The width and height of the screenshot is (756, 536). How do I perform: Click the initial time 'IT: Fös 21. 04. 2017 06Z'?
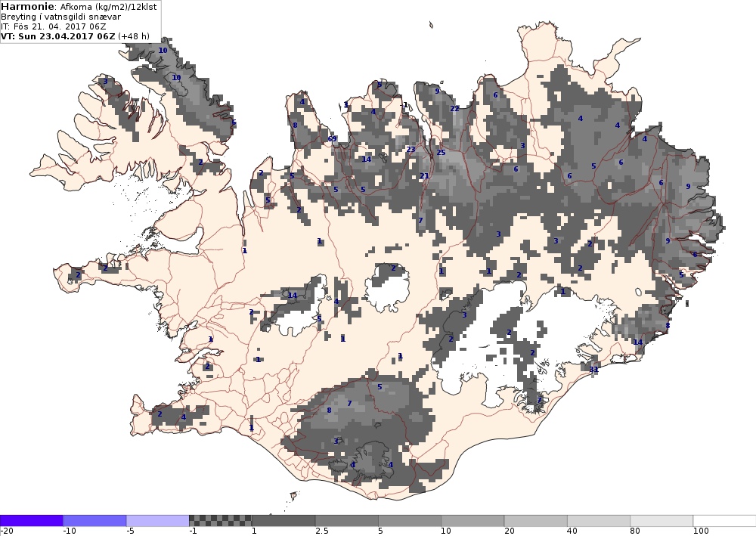coord(54,26)
